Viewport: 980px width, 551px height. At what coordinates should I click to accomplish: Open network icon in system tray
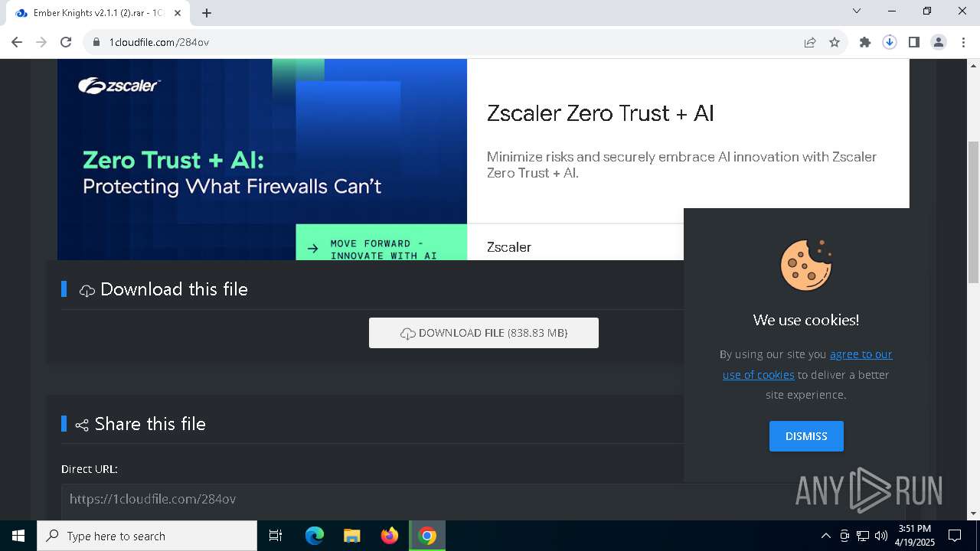pos(863,536)
